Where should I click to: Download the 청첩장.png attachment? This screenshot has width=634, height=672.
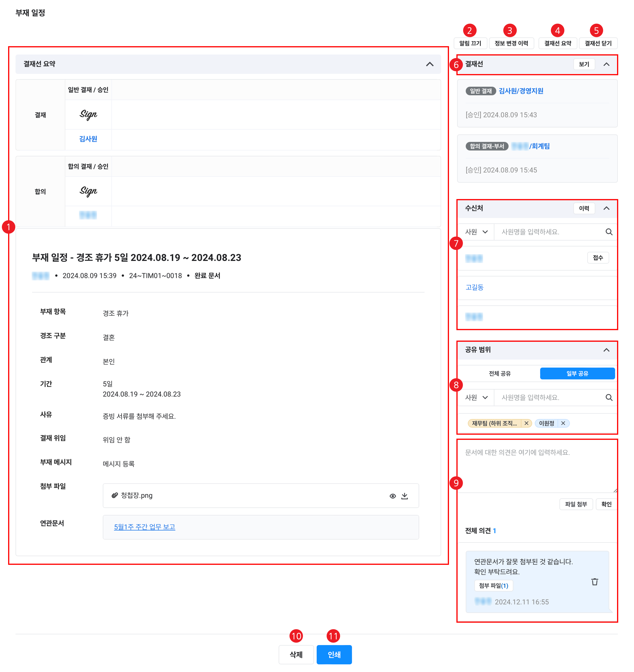[x=405, y=496]
